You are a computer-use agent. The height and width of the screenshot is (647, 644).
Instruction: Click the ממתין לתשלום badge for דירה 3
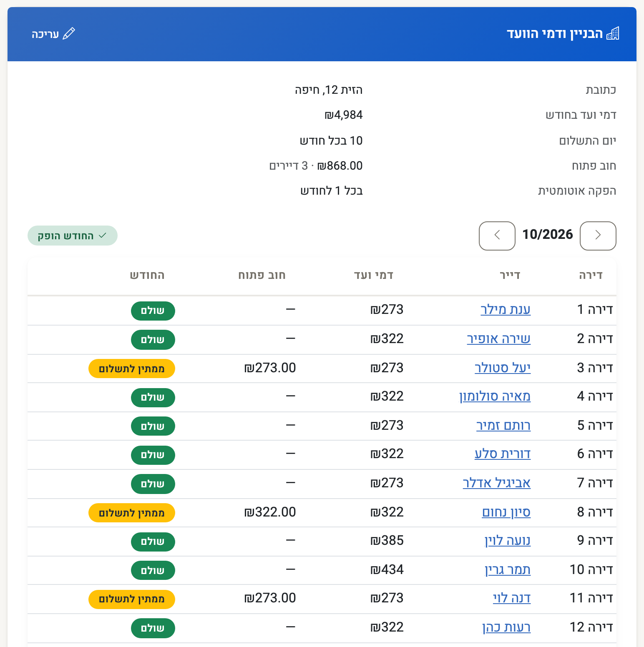(132, 369)
